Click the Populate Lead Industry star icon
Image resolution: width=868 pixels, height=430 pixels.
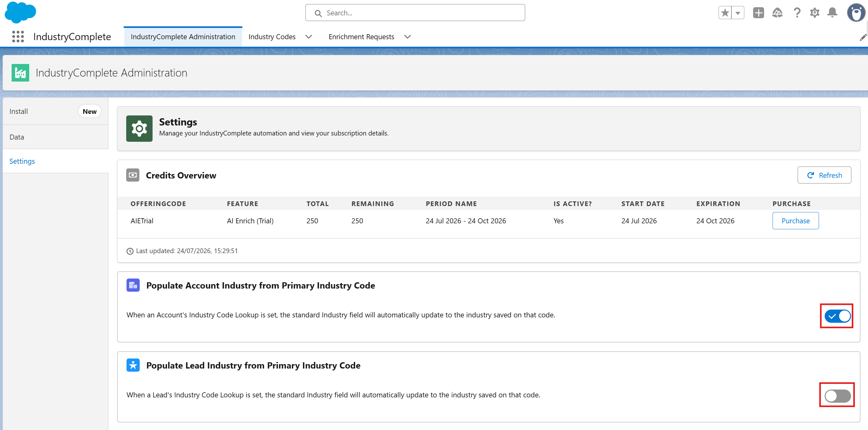click(x=133, y=365)
